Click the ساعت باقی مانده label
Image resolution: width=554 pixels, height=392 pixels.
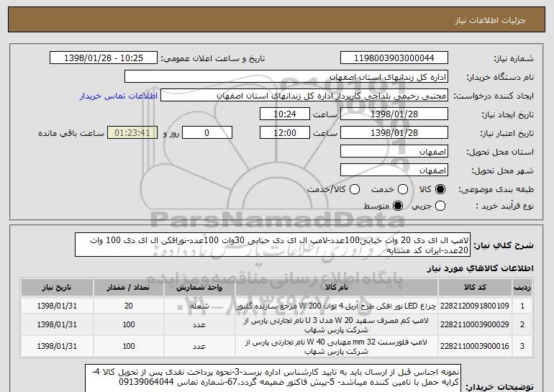[71, 133]
